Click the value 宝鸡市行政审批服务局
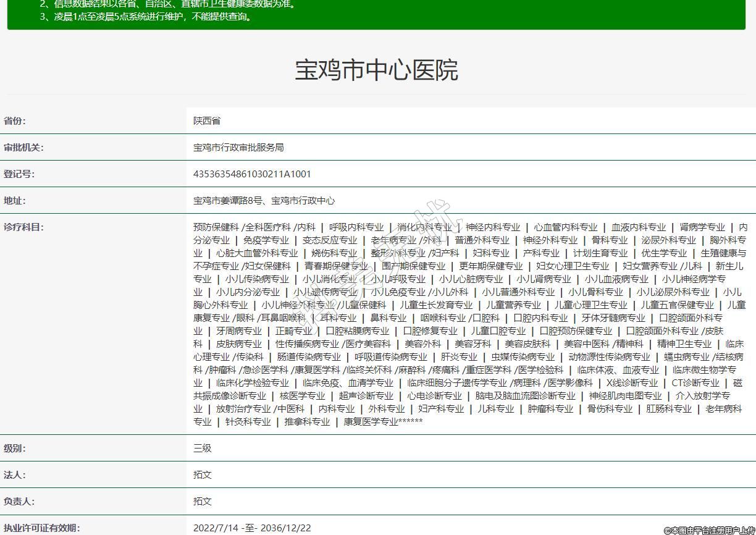 click(x=238, y=148)
